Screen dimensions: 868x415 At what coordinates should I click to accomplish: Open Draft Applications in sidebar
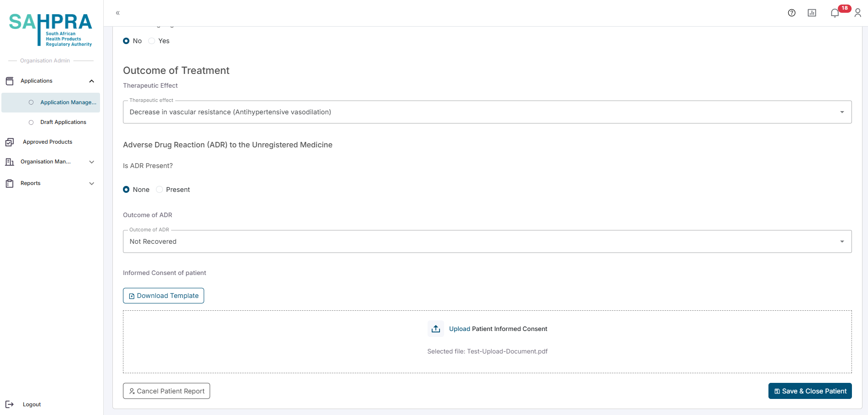coord(63,122)
